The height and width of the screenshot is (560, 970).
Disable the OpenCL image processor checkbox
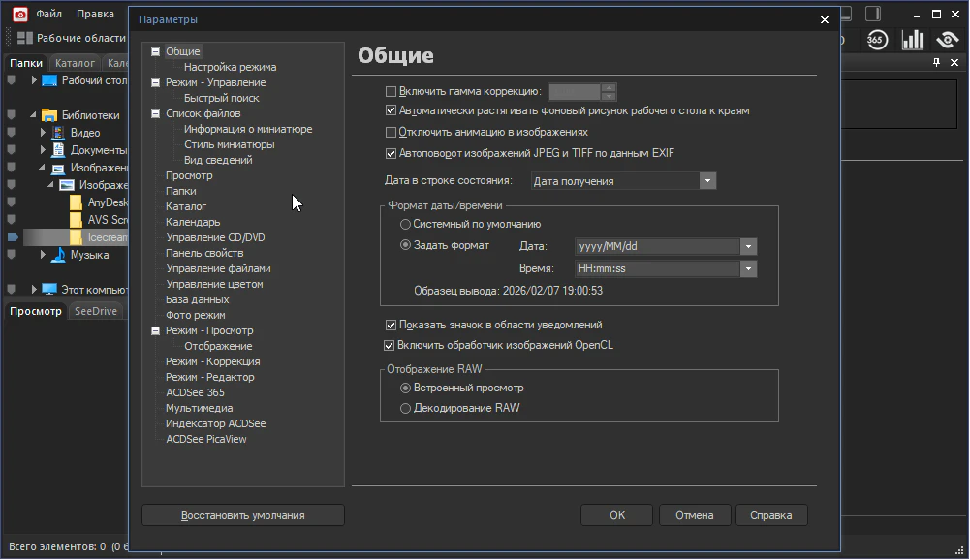tap(391, 345)
